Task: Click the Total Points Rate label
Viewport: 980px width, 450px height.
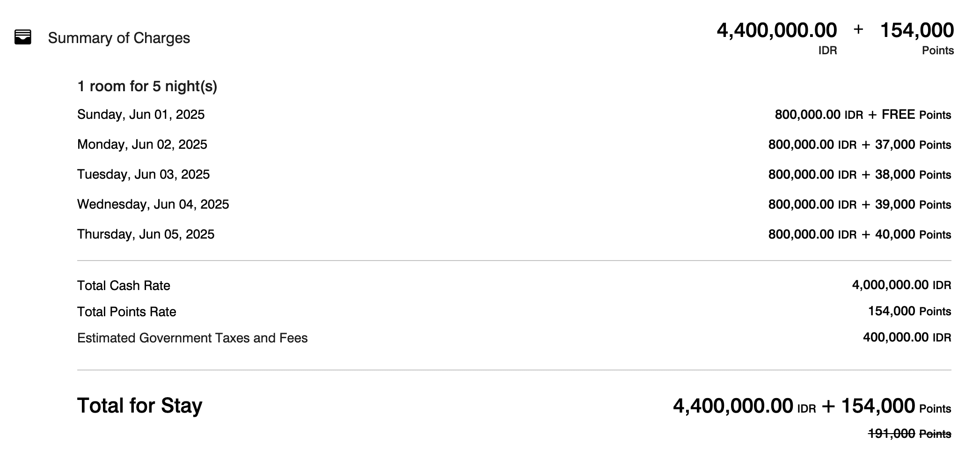Action: coord(126,312)
